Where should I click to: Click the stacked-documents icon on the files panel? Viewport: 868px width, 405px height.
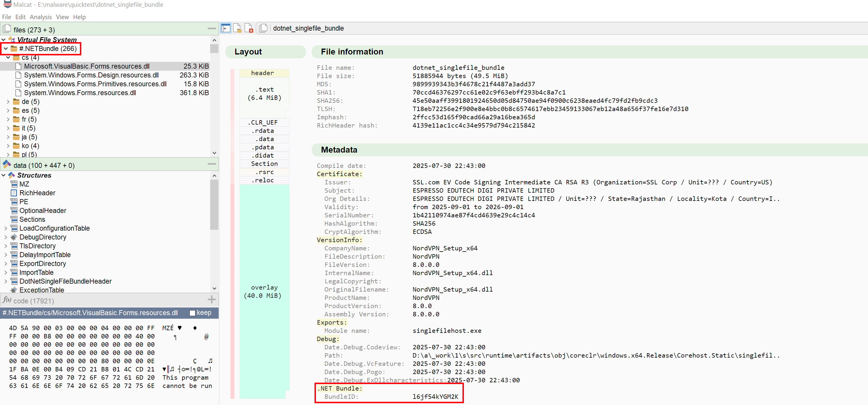coord(7,29)
